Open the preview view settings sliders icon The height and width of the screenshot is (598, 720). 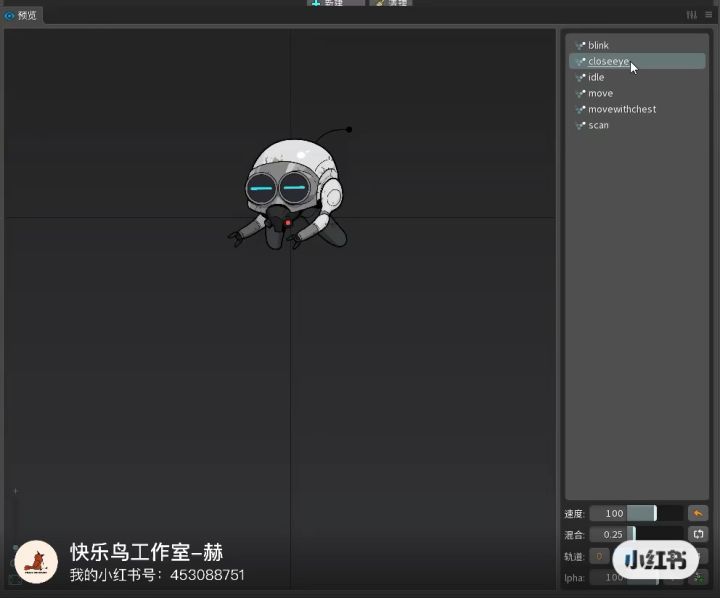692,15
